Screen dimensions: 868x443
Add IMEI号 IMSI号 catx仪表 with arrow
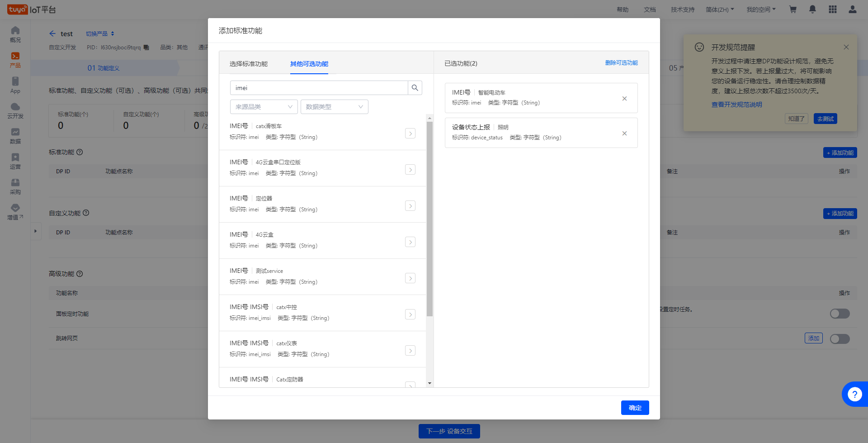click(x=410, y=350)
